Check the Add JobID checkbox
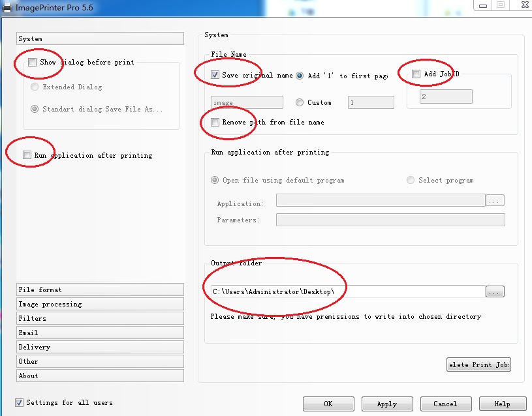This screenshot has height=416, width=532. tap(416, 74)
